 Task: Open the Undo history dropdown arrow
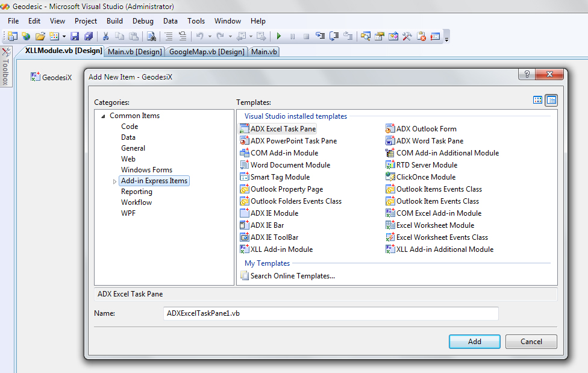[x=210, y=36]
